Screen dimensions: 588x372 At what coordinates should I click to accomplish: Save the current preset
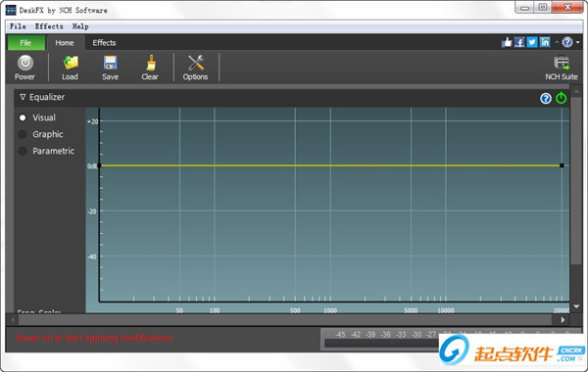[110, 68]
